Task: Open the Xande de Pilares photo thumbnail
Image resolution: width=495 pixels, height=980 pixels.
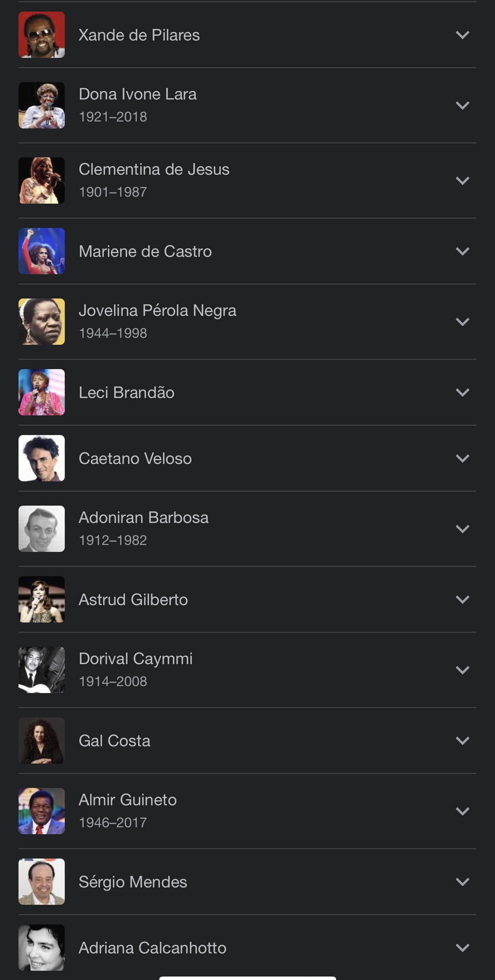Action: [42, 35]
